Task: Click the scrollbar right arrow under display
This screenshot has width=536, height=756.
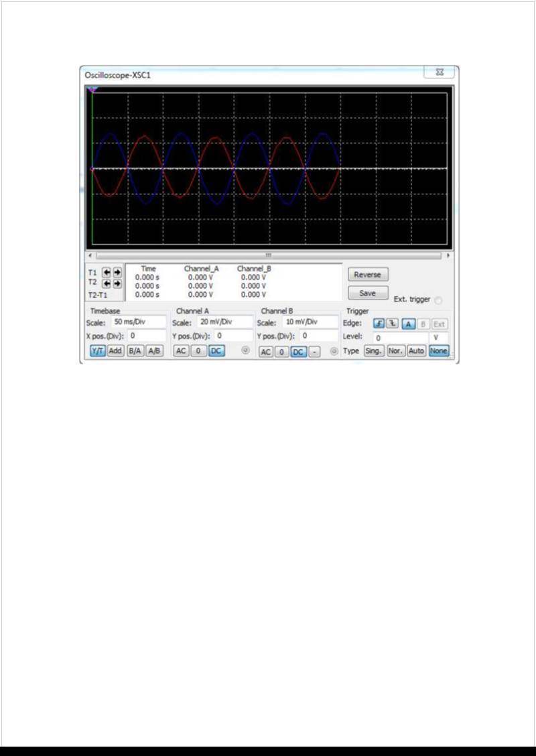Action: click(x=448, y=255)
